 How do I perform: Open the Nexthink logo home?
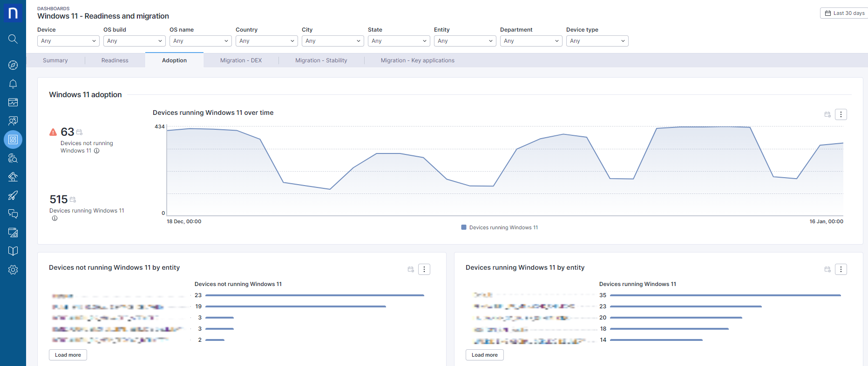pyautogui.click(x=13, y=13)
